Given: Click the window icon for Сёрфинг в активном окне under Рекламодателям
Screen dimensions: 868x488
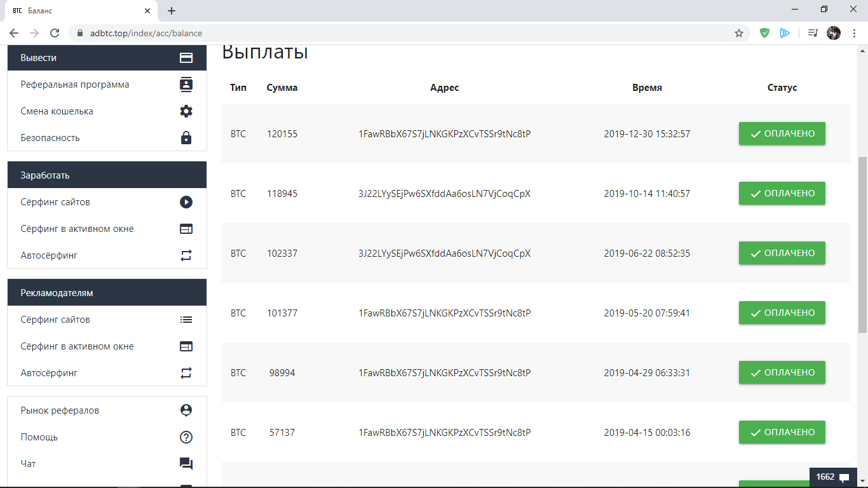Looking at the screenshot, I should point(186,346).
